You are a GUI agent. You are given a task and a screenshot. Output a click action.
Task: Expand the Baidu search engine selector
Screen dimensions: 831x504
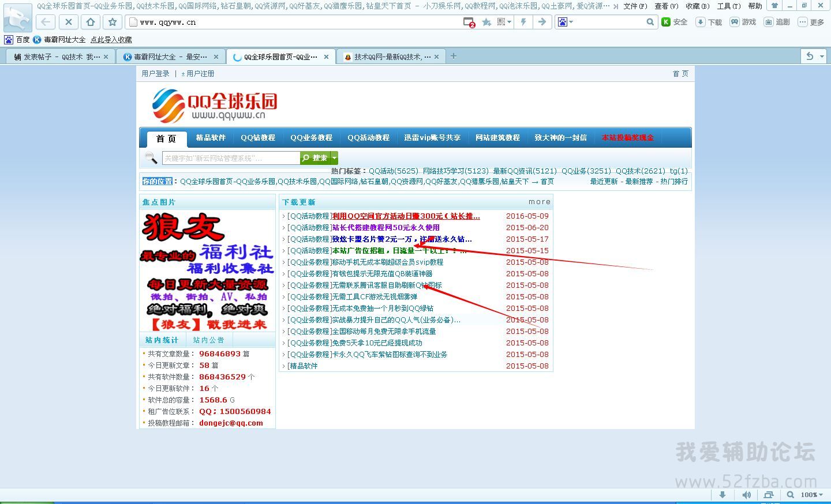[x=565, y=22]
